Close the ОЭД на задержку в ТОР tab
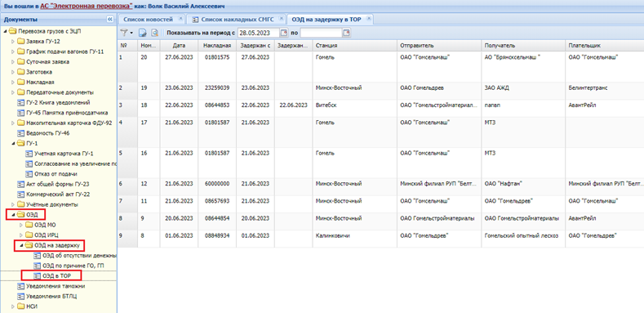 coord(368,19)
